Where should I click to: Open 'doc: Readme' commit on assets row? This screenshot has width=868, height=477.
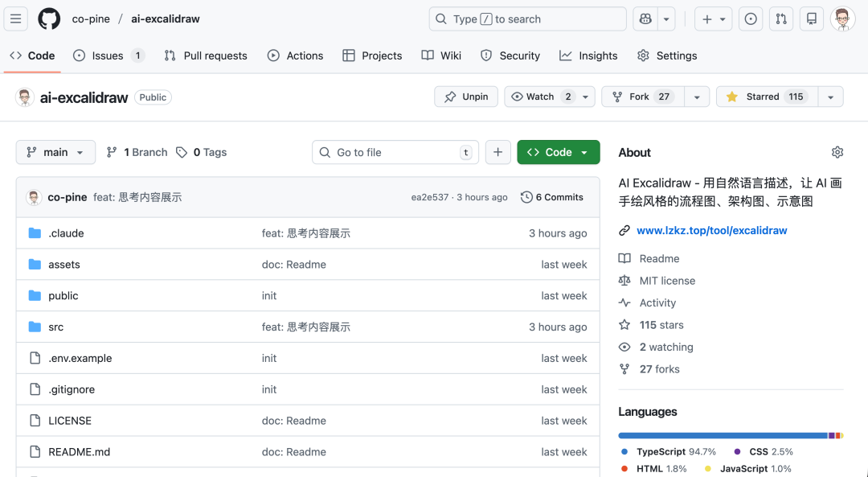pyautogui.click(x=294, y=265)
